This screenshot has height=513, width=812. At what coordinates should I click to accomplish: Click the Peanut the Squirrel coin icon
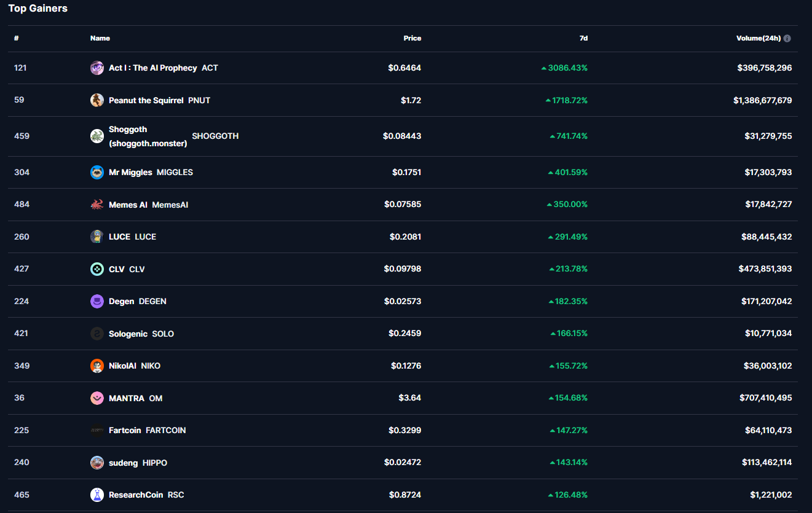(x=97, y=100)
